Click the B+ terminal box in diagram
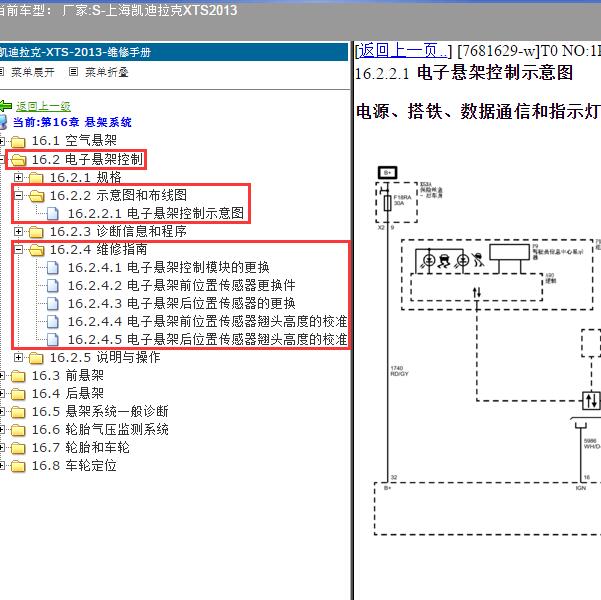Viewport: 601px width, 600px height. (x=388, y=173)
